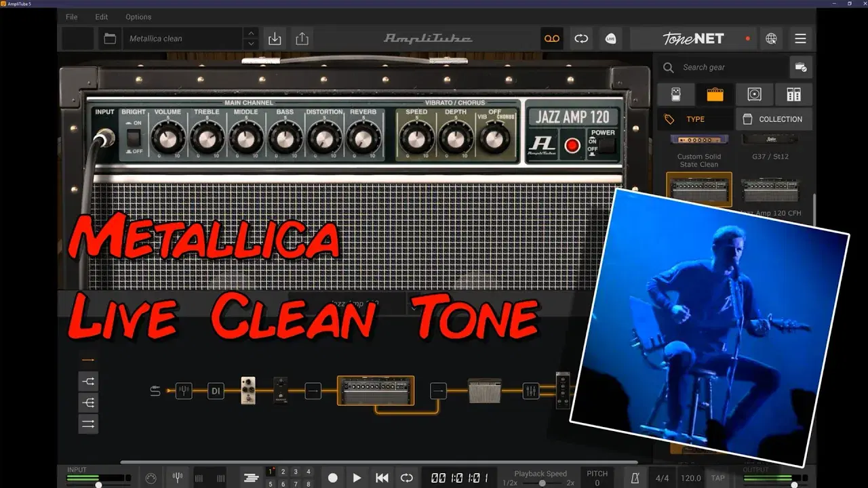Open the tuner in the bottom bar
The image size is (868, 488).
point(178,478)
